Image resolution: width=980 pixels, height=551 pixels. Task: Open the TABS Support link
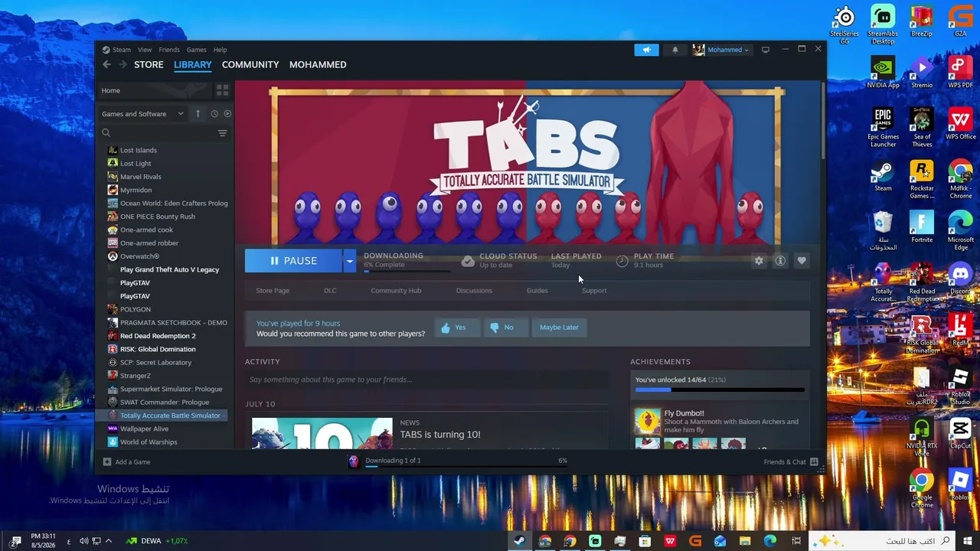coord(594,291)
